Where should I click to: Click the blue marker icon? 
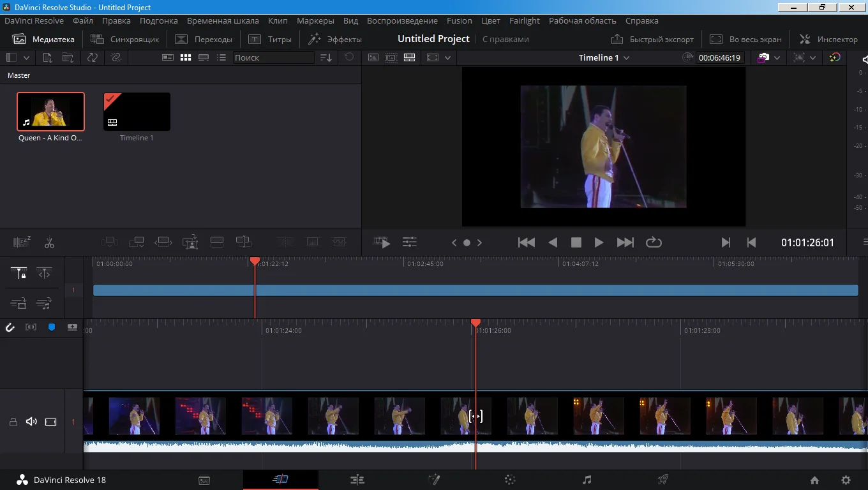click(52, 327)
